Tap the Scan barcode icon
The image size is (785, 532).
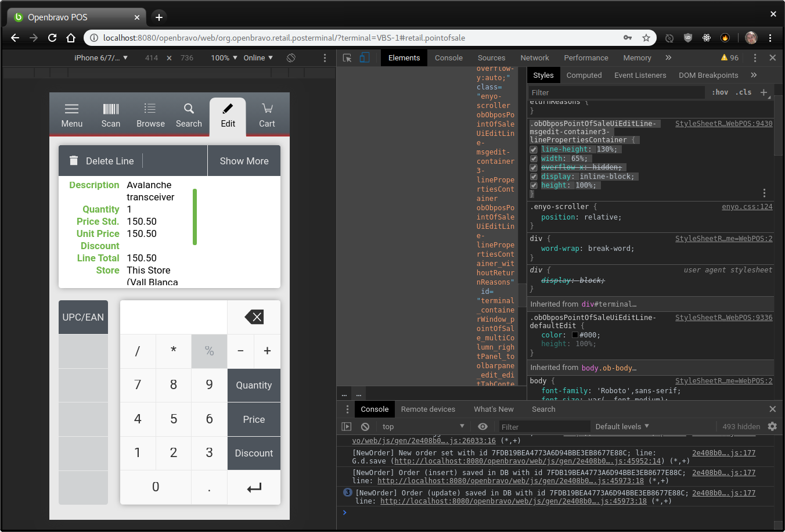[110, 109]
